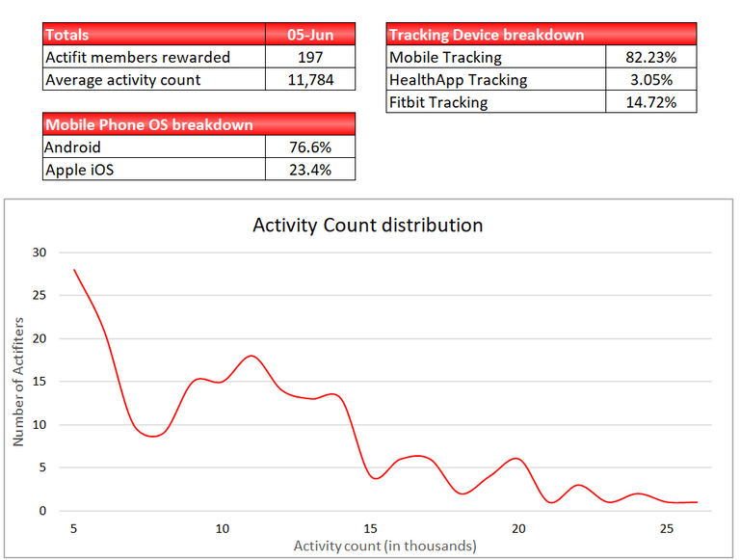Click the 'HealthApp Tracking' label cell

[496, 79]
